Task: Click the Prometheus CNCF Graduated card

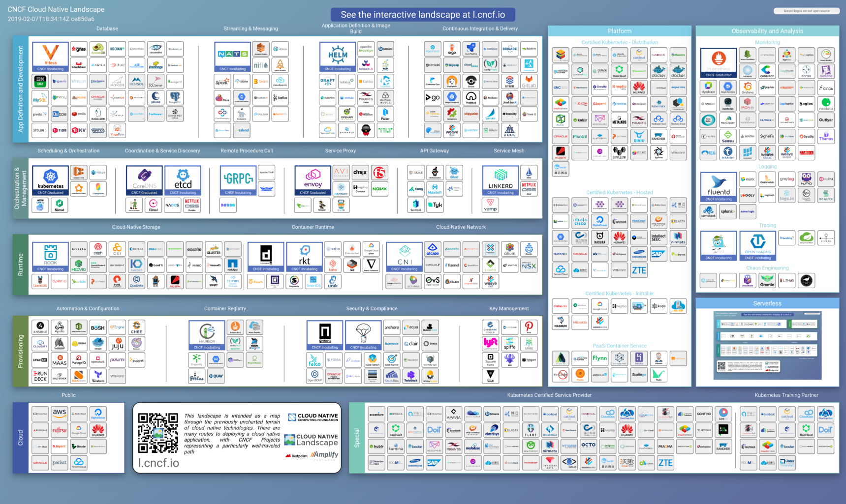Action: [x=719, y=63]
